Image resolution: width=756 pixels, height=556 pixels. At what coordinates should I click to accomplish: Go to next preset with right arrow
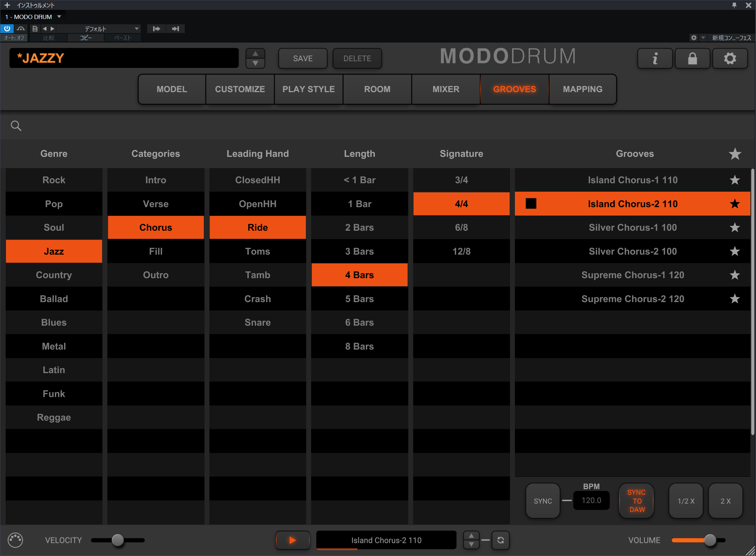click(52, 29)
